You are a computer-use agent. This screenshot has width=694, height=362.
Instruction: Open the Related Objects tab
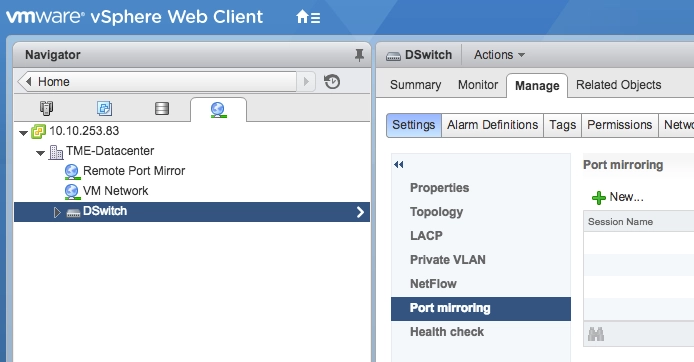coord(618,85)
